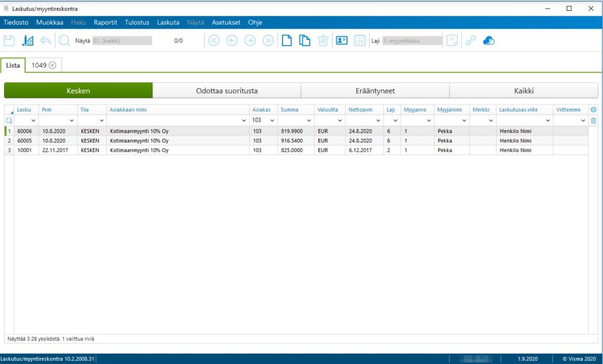Click the magnifier search toolbar icon

click(64, 40)
